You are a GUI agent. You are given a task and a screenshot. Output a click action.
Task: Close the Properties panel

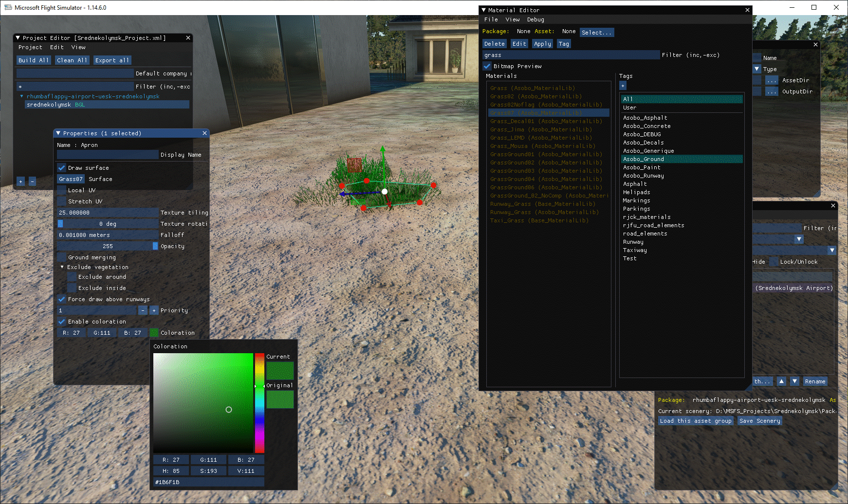point(204,133)
